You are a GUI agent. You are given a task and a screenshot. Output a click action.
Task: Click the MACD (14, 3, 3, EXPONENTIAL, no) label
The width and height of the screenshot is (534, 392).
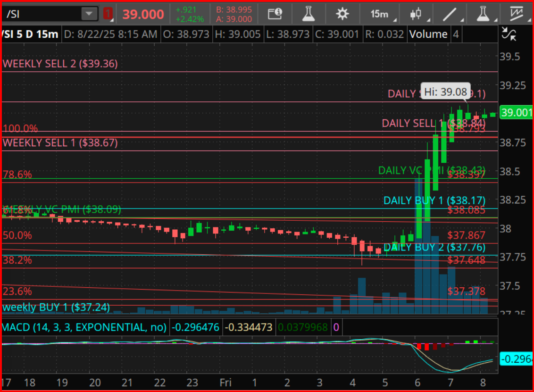pyautogui.click(x=84, y=327)
